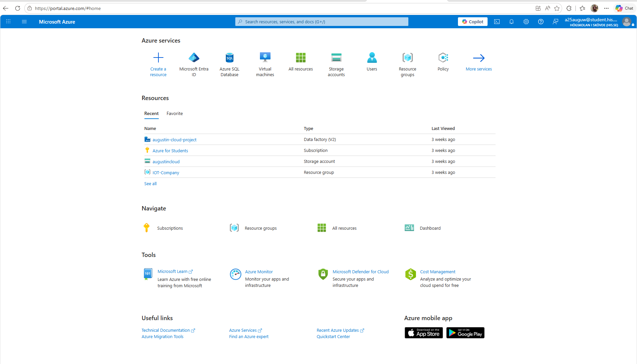Switch to the Favorite resources tab

coord(175,113)
